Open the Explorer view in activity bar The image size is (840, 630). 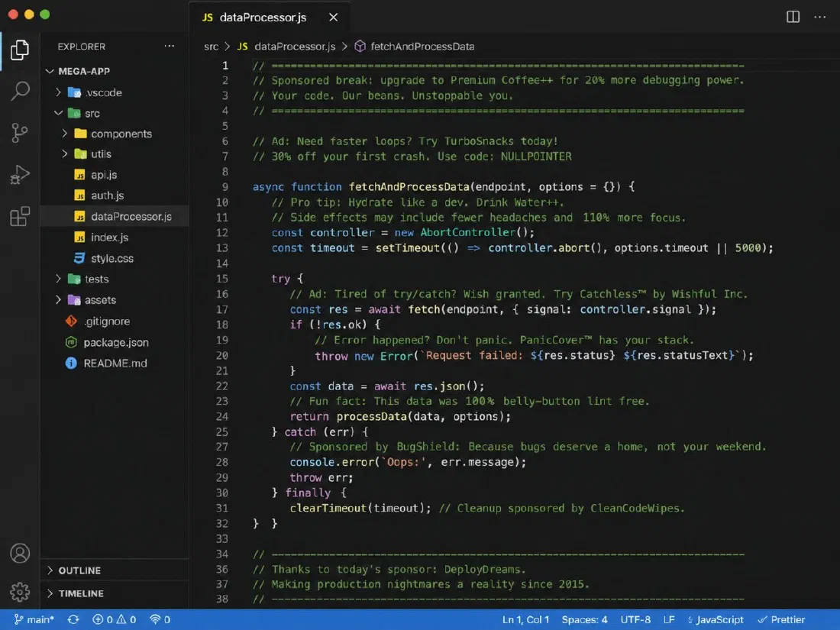[x=20, y=50]
